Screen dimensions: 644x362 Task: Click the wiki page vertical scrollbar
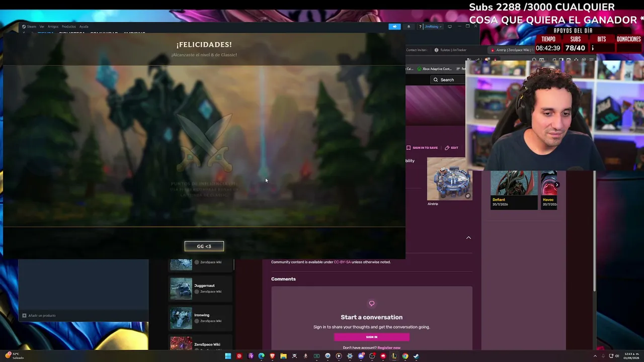(594, 231)
